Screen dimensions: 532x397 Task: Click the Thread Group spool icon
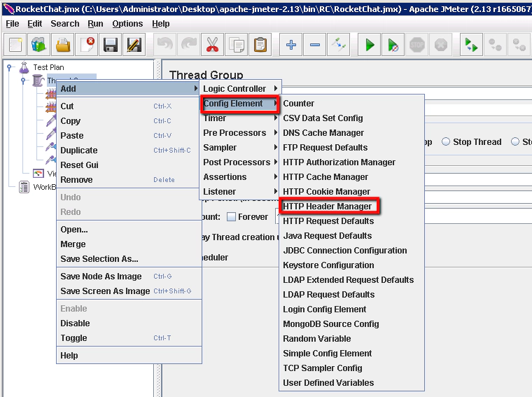pos(38,81)
